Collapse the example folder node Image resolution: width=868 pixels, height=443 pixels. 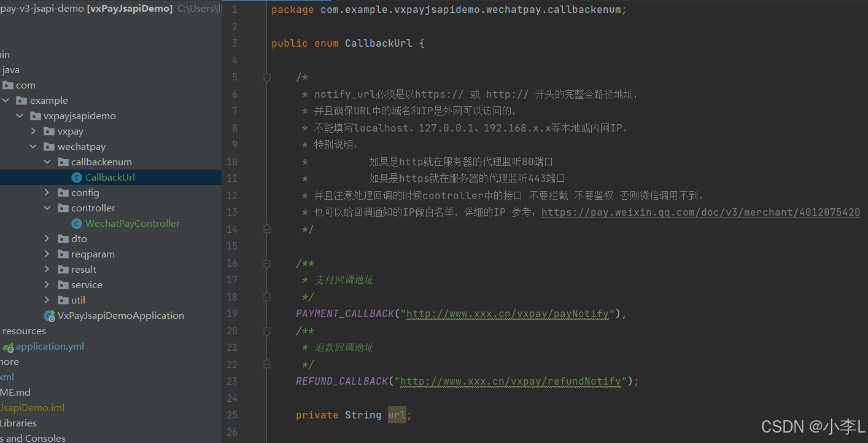click(x=6, y=100)
